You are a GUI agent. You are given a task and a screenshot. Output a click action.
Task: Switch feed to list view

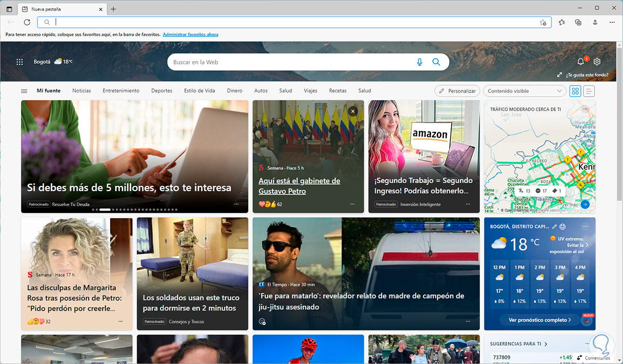point(589,91)
